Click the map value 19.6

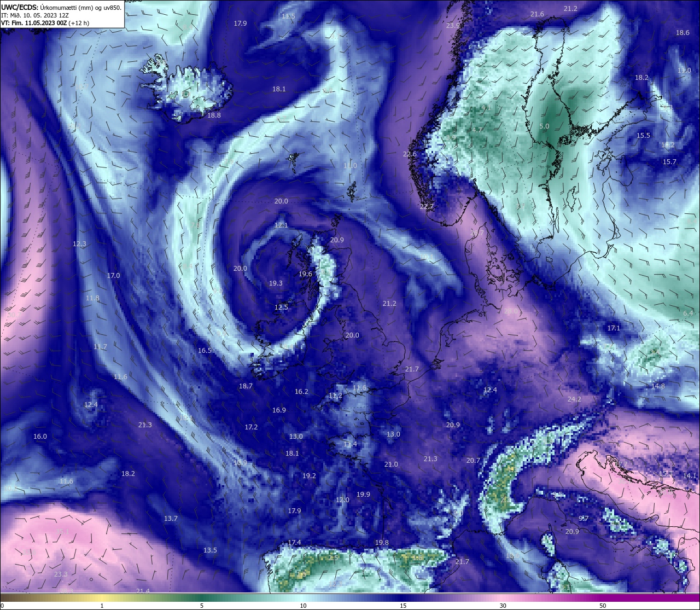point(305,274)
